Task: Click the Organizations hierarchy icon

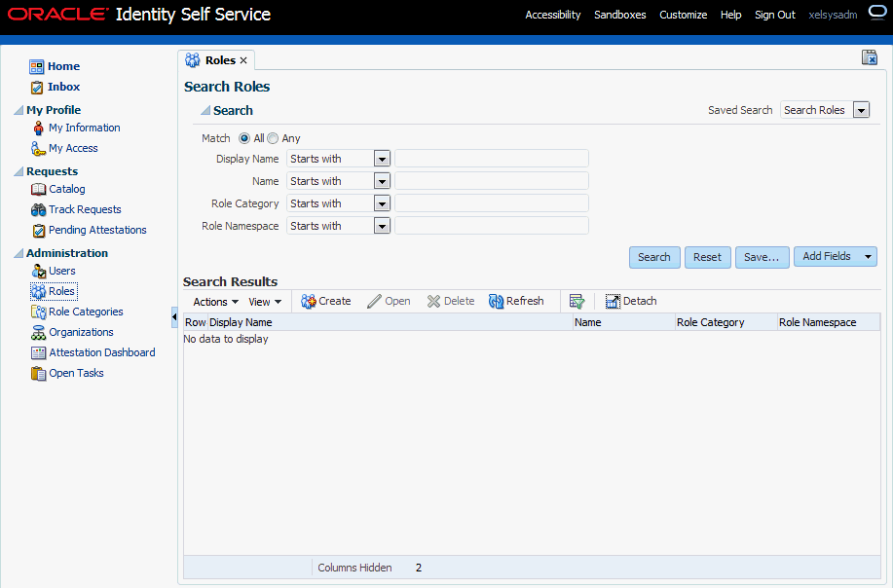Action: pyautogui.click(x=38, y=332)
